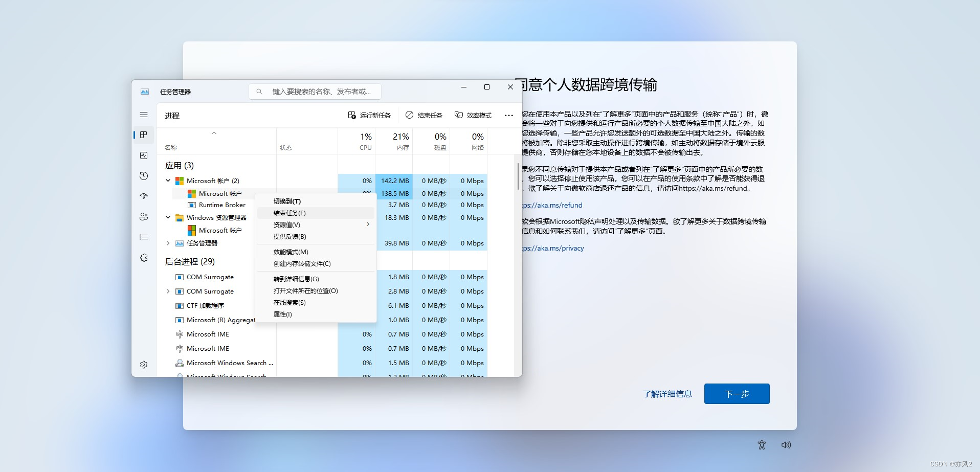Open Task Manager settings gear

tap(144, 365)
